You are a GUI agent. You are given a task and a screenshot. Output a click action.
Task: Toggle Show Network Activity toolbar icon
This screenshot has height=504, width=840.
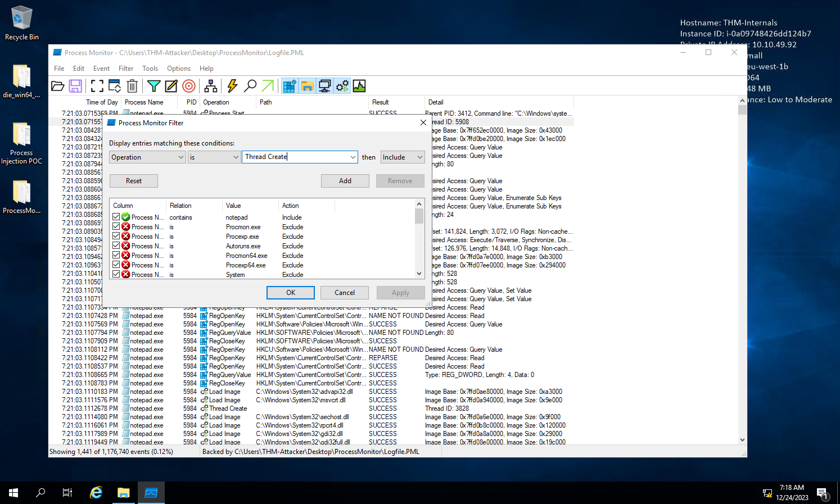324,86
